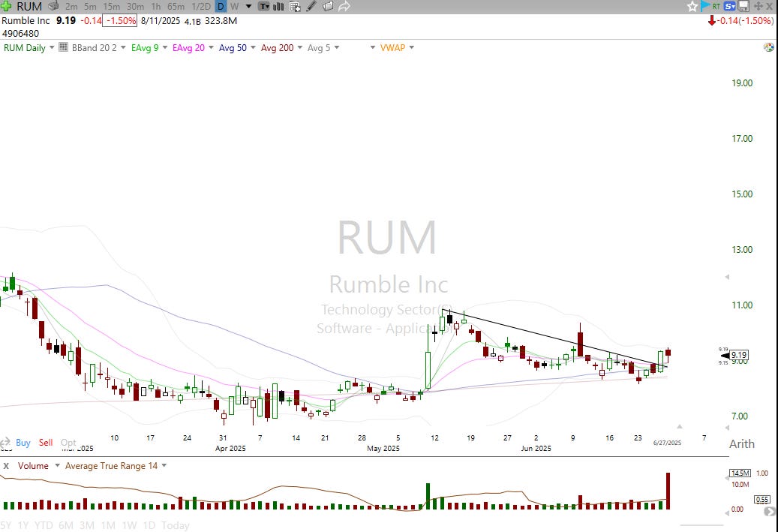
Task: Switch chart to 30m timeframe
Action: click(x=136, y=7)
